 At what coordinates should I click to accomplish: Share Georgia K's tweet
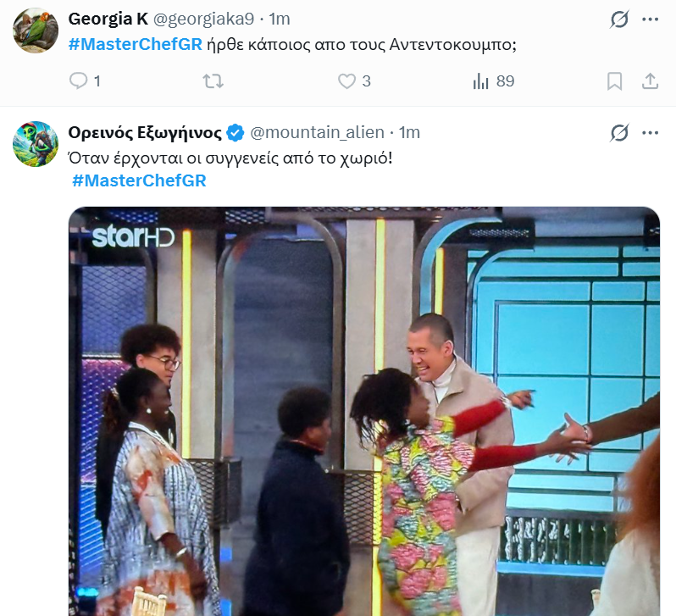650,81
